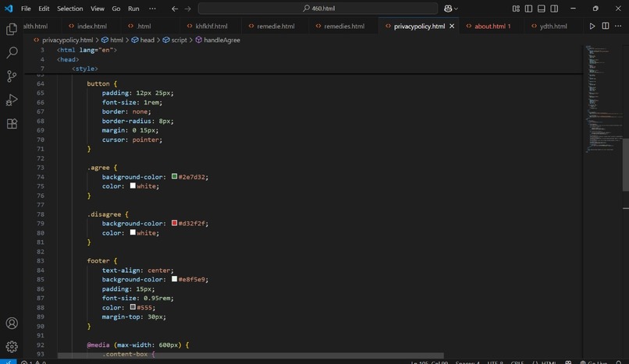
Task: Click the 'footer {' selector line
Action: (x=102, y=260)
